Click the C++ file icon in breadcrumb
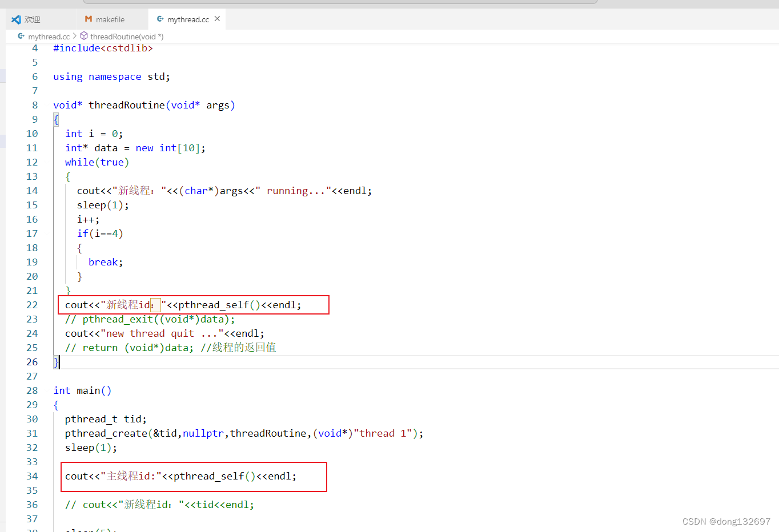779x532 pixels. point(21,36)
